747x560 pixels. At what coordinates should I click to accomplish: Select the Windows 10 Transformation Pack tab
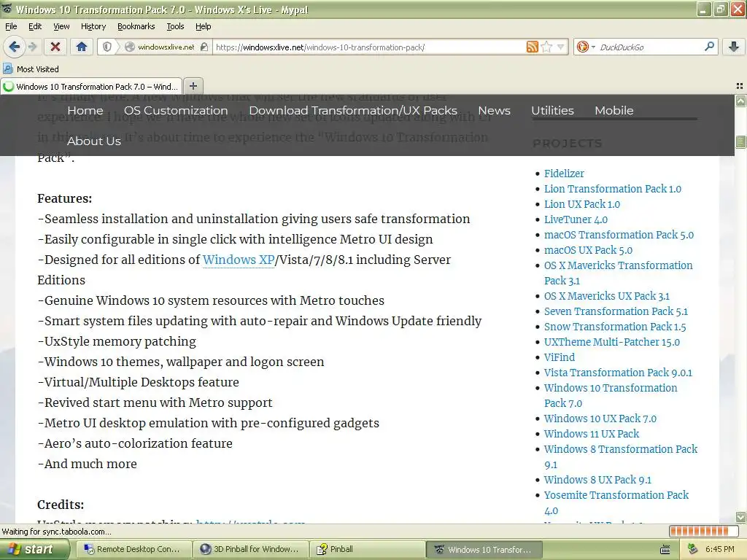click(91, 86)
